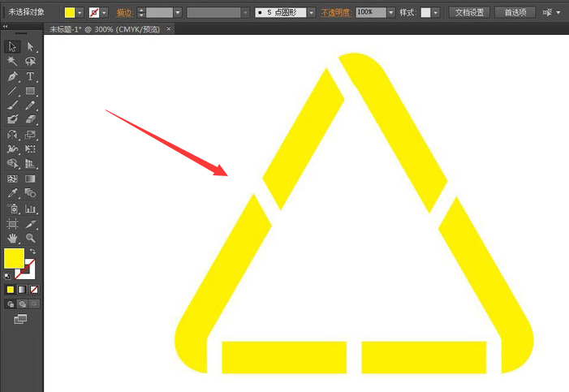The image size is (569, 392).
Task: Select the Zoom tool
Action: point(30,238)
